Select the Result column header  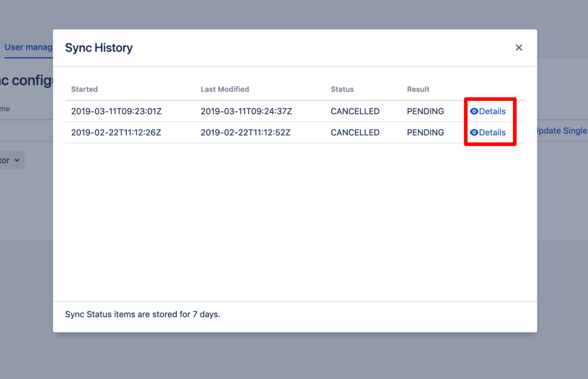coord(418,89)
